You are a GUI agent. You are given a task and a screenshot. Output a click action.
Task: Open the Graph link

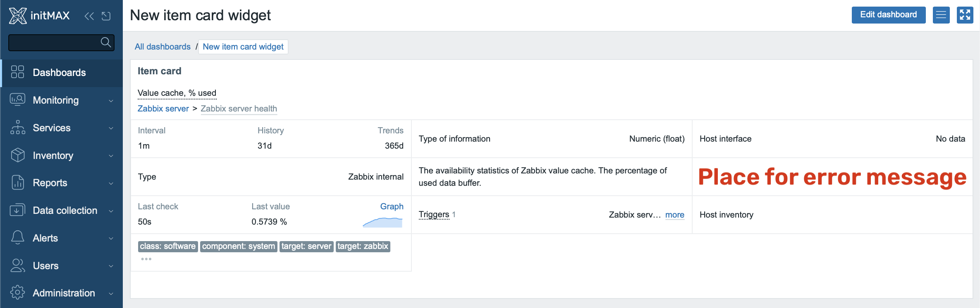[392, 206]
